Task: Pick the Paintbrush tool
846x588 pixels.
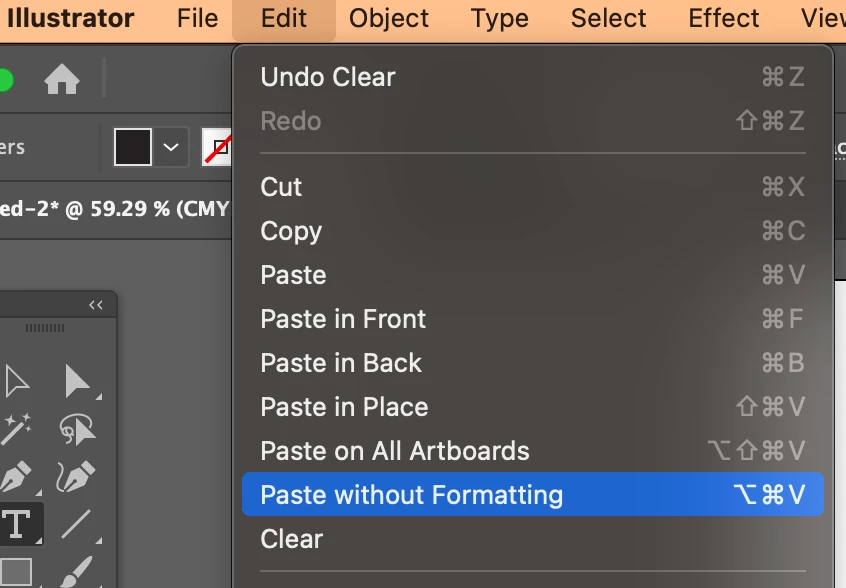Action: pos(76,571)
